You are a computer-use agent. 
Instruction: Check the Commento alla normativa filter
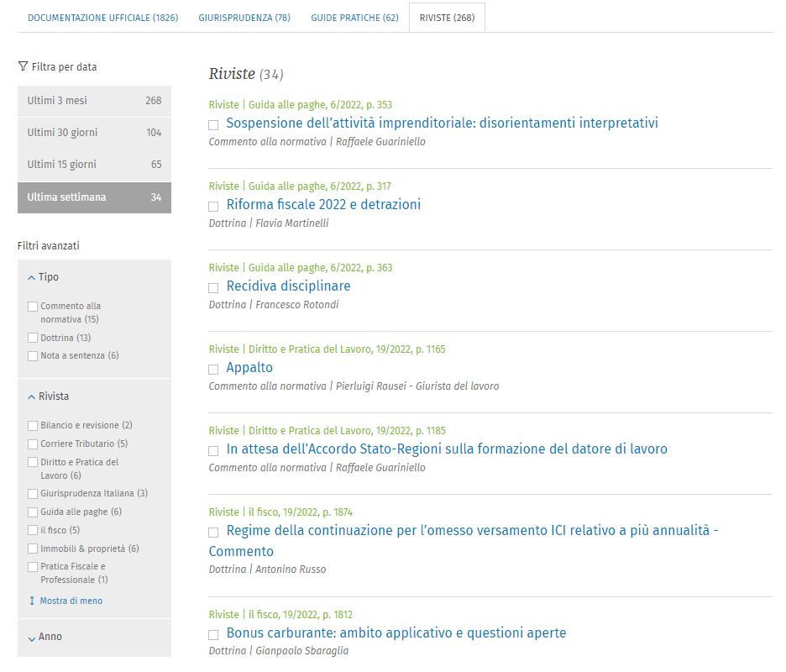pyautogui.click(x=33, y=307)
